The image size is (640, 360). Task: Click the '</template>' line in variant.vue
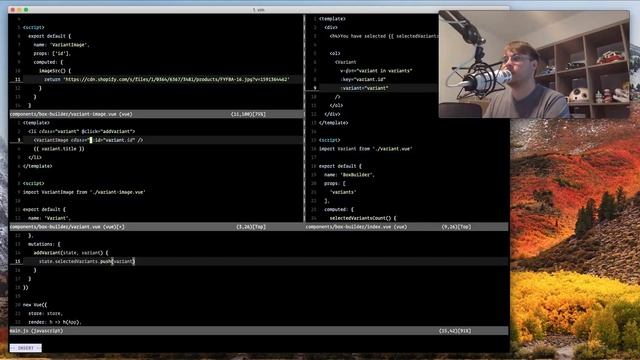[x=38, y=166]
